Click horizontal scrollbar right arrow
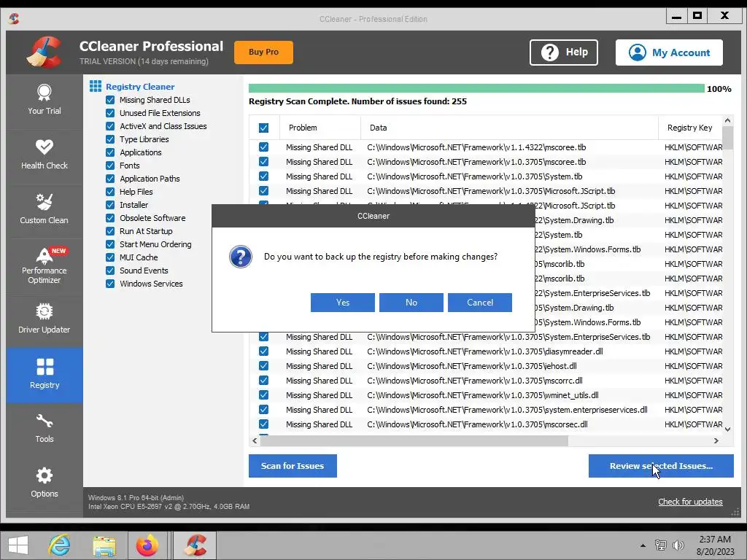This screenshot has width=747, height=560. pos(716,441)
